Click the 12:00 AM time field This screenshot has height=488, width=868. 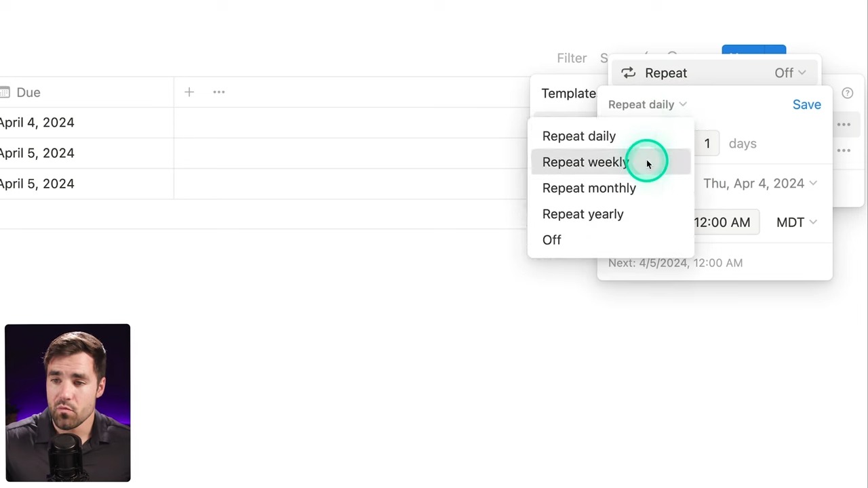(723, 222)
